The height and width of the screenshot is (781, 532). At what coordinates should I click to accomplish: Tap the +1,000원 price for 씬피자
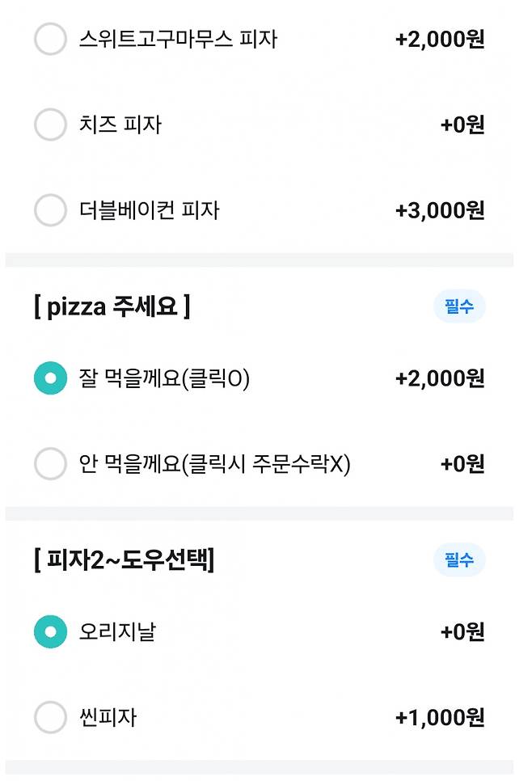[440, 717]
